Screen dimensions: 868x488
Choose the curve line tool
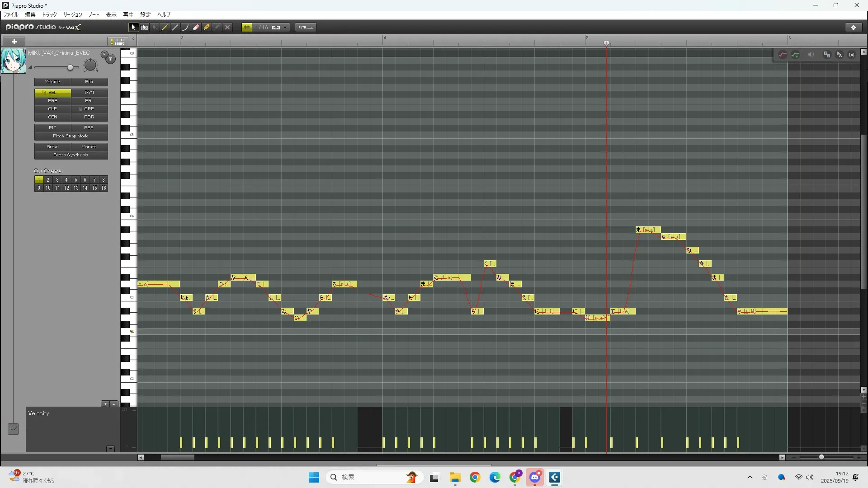(x=186, y=28)
